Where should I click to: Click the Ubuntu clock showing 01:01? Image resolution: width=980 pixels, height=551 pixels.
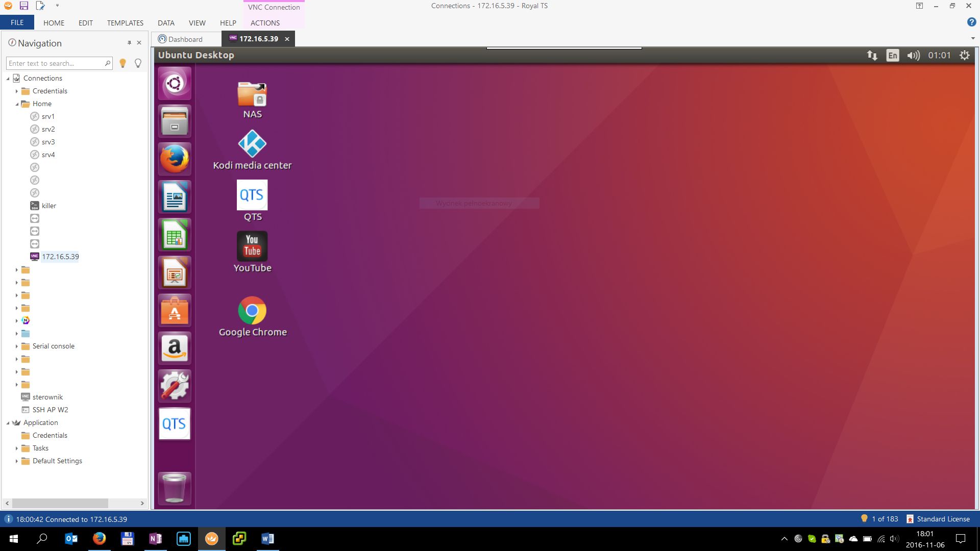(939, 55)
